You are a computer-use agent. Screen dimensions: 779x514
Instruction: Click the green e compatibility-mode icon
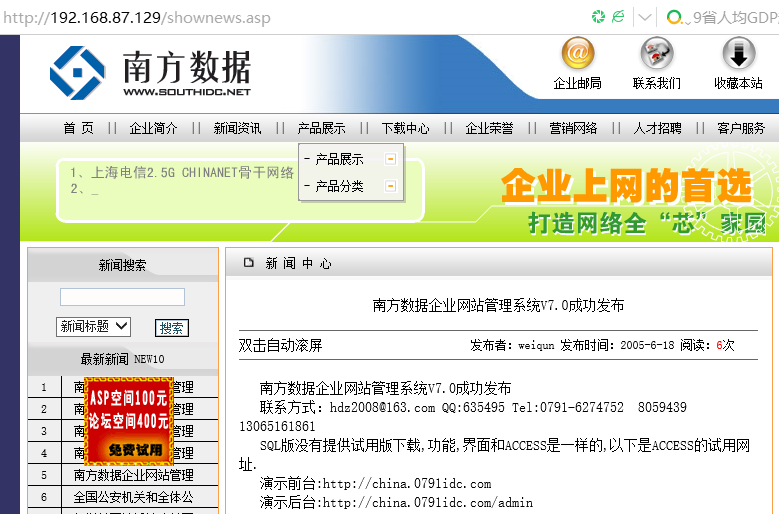tap(619, 17)
